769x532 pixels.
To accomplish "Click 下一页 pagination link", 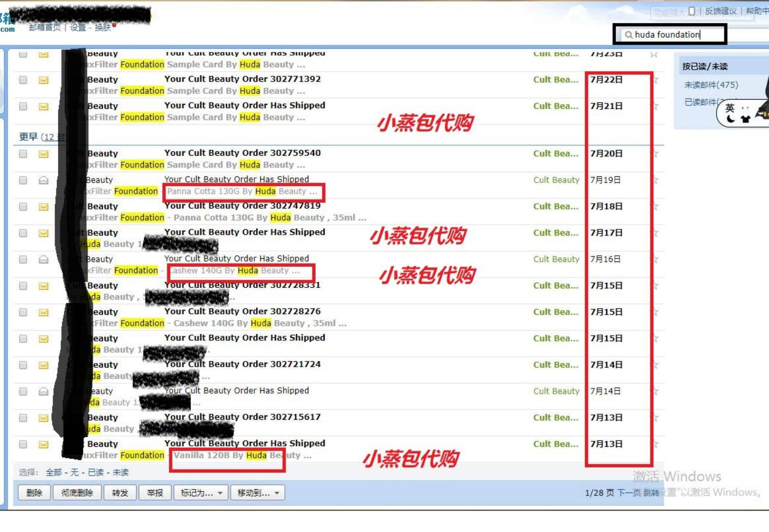I will [x=629, y=493].
